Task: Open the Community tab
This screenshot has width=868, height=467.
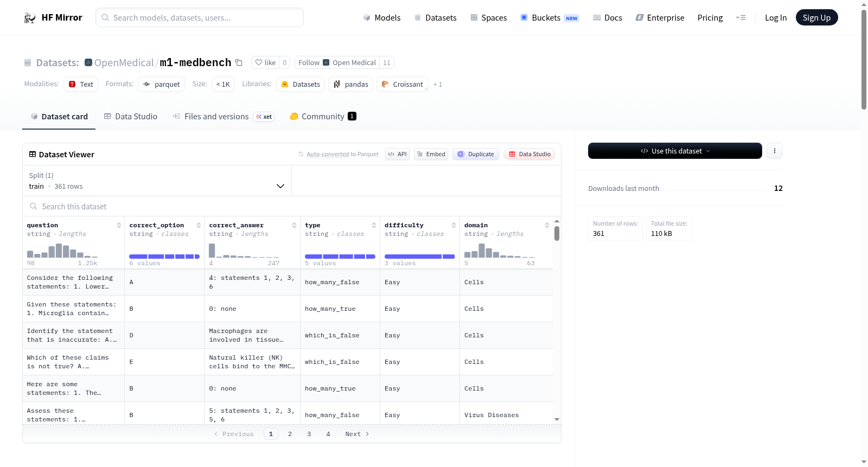Action: click(323, 116)
